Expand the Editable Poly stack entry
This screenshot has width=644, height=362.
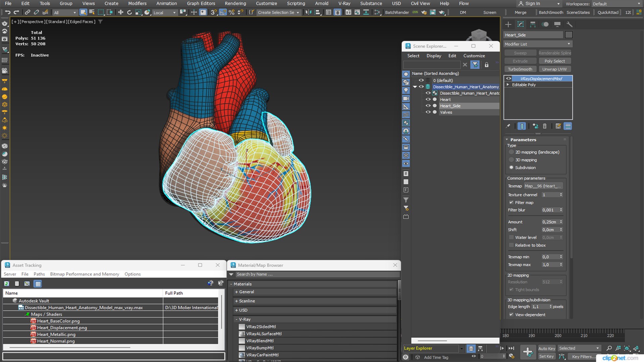coord(508,85)
